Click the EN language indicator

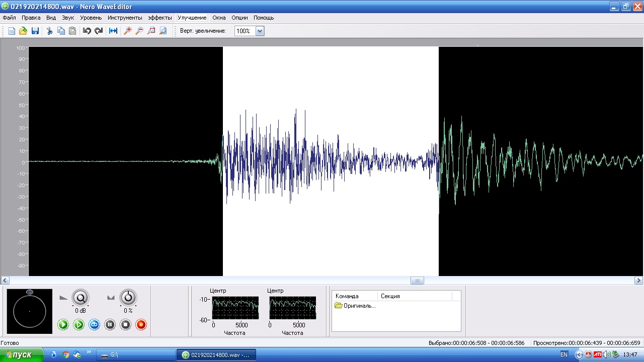coord(563,354)
